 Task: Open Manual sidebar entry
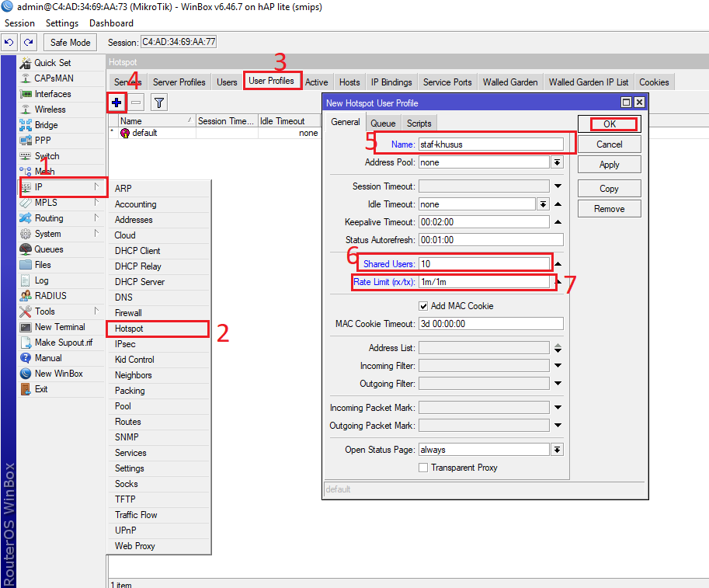[x=48, y=358]
